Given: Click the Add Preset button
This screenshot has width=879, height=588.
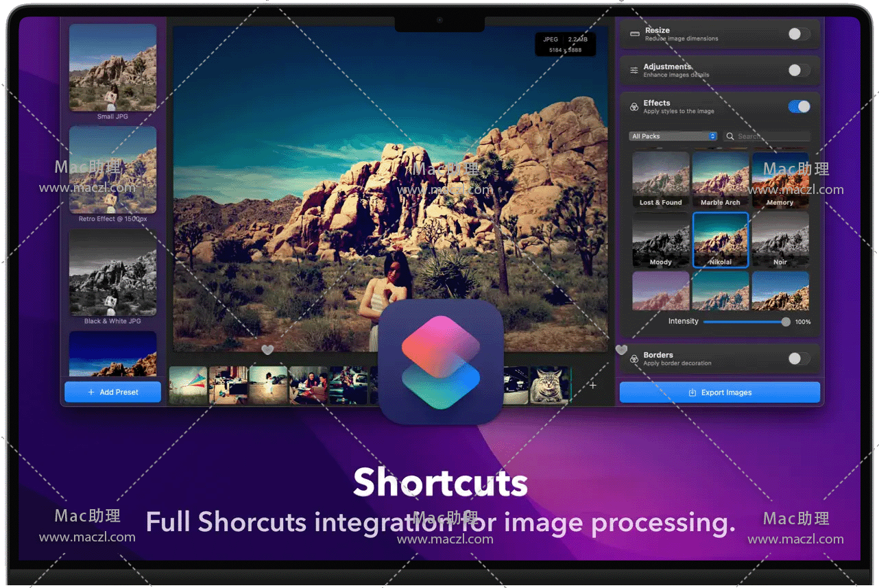Looking at the screenshot, I should [x=113, y=392].
